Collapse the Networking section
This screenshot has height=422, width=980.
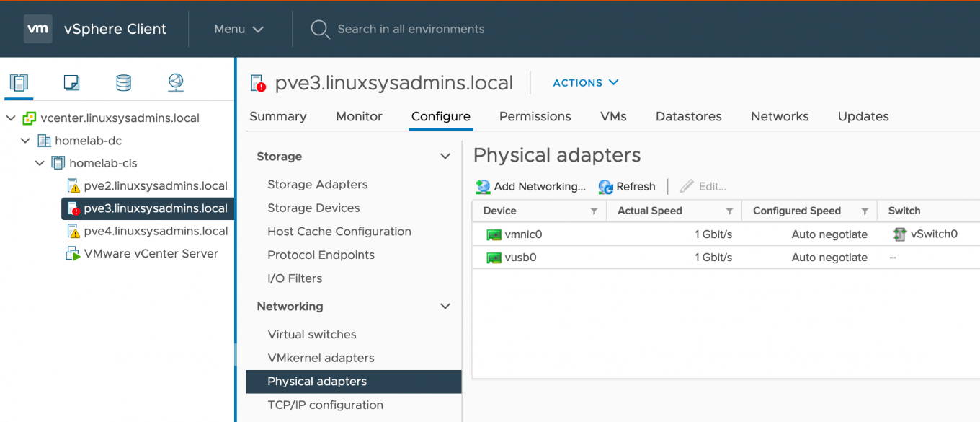(445, 306)
